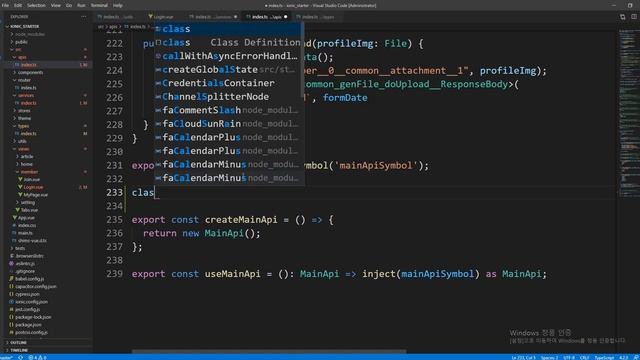Open the File menu
Image resolution: width=640 pixels, height=360 pixels.
[5, 5]
